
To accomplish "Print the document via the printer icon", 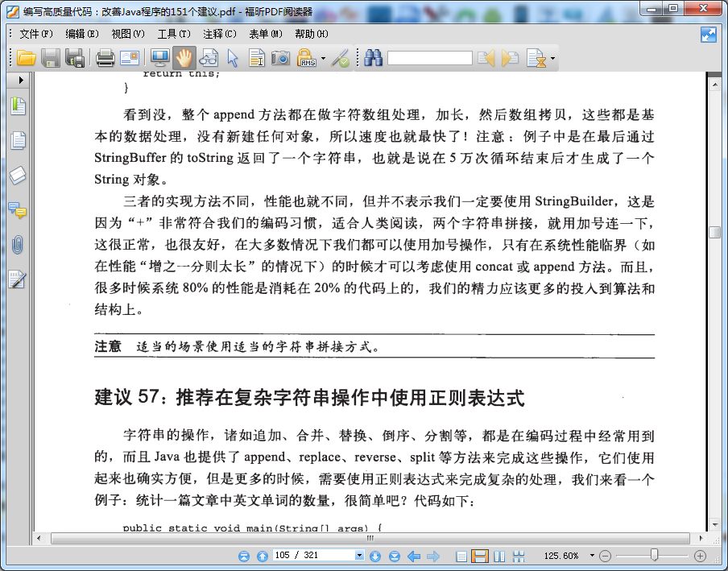I will click(x=105, y=59).
